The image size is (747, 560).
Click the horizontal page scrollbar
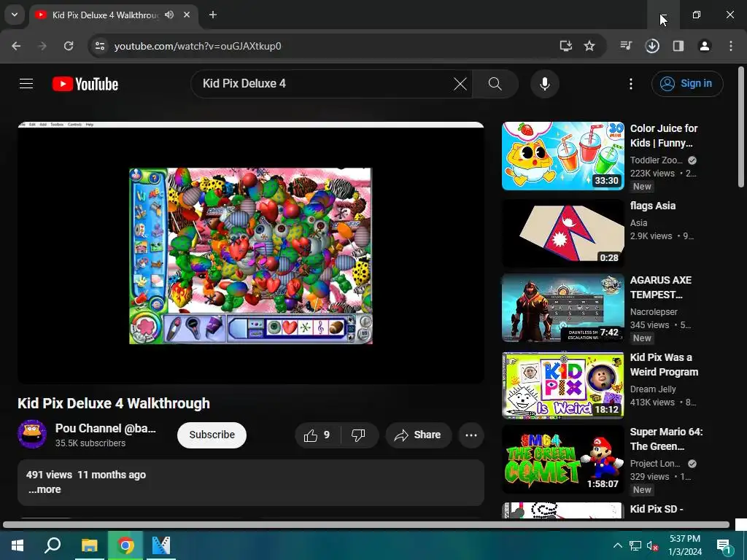(366, 525)
